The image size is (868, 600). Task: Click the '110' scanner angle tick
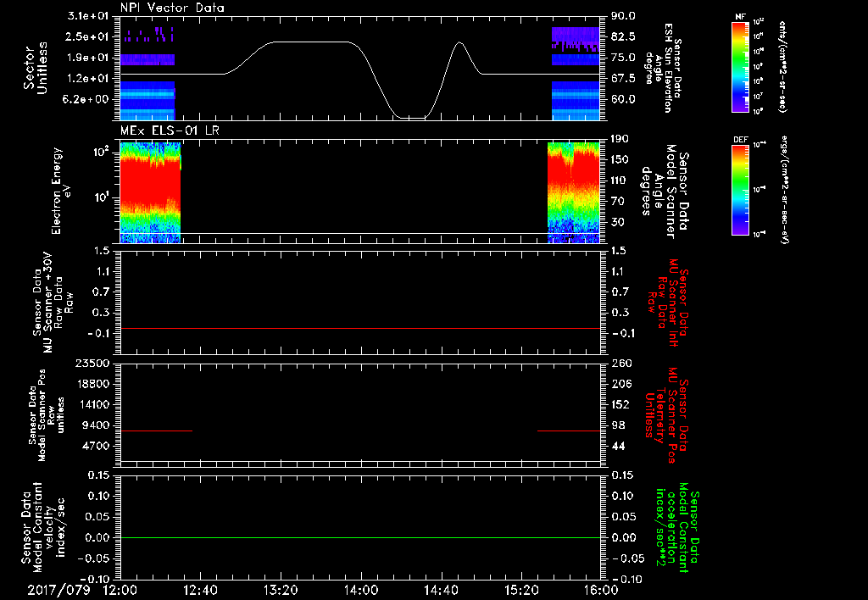coord(620,180)
